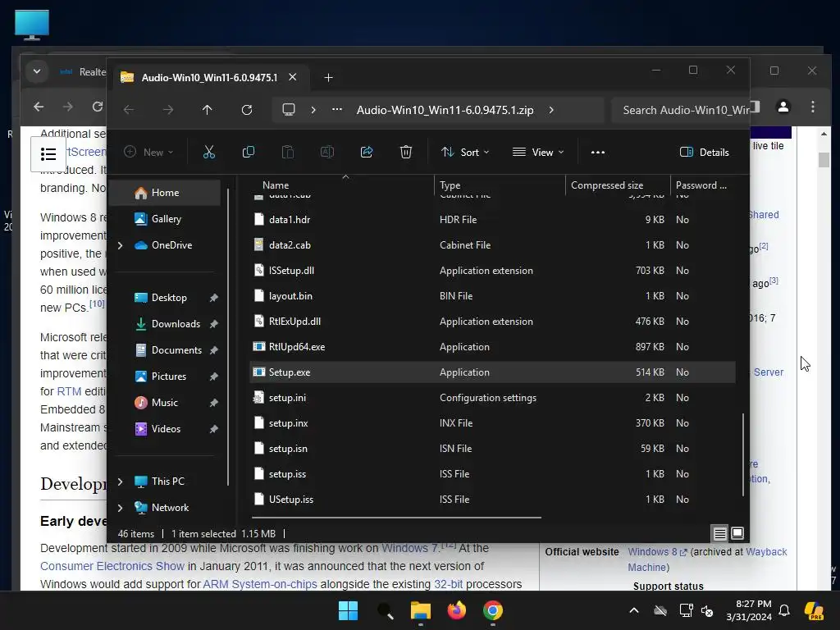Click Windows 7 link in browser article
Image resolution: width=840 pixels, height=630 pixels.
pos(410,548)
